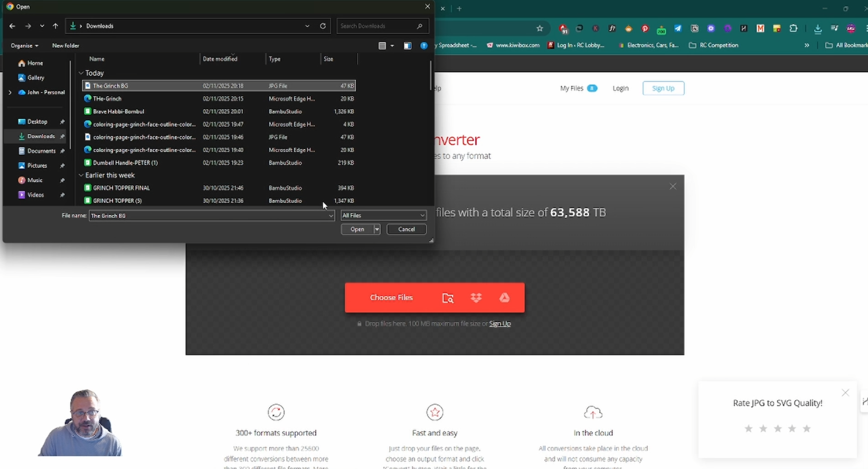This screenshot has height=469, width=868.
Task: Open the Organise menu
Action: coord(24,46)
